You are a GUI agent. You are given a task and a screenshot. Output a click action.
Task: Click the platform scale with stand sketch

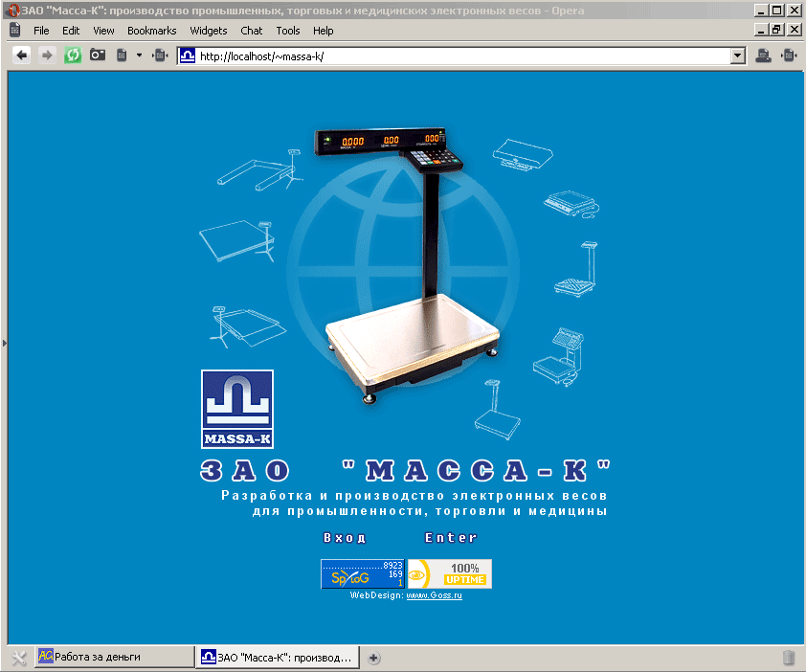point(237,240)
